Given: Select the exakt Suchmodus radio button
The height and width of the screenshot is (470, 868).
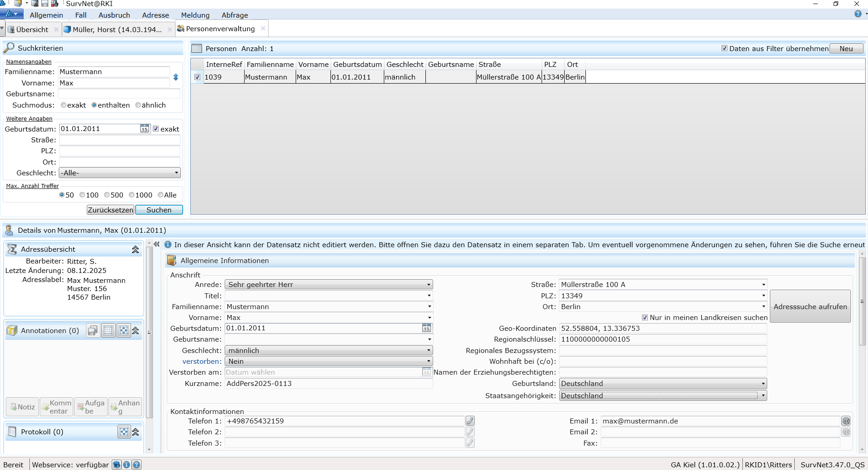Looking at the screenshot, I should [x=64, y=105].
